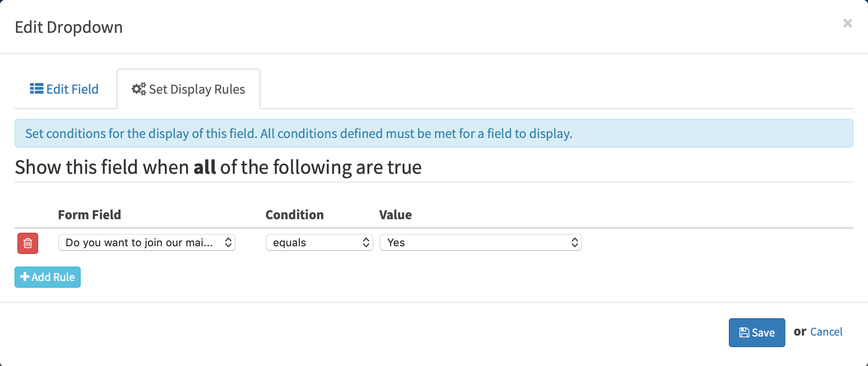Click the plus icon in Add Rule

(25, 277)
